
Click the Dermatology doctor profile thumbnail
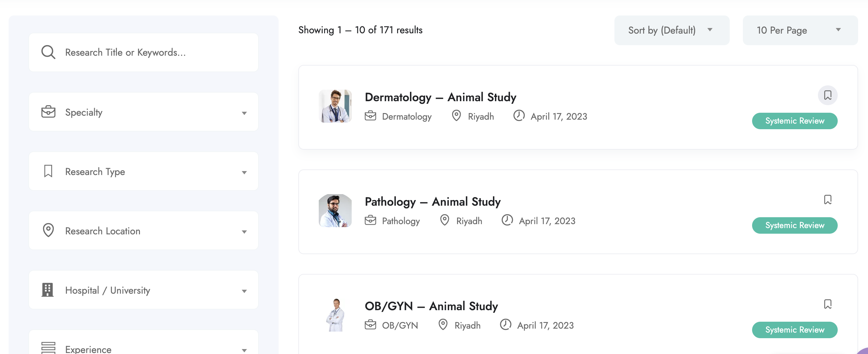(x=335, y=106)
